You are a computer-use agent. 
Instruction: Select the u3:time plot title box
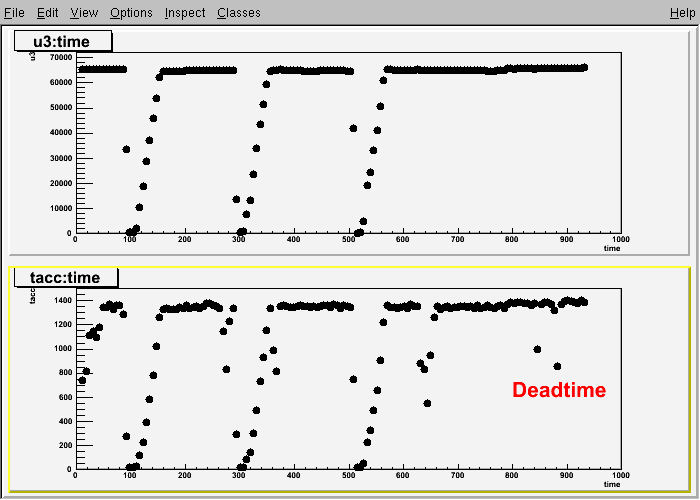pos(63,41)
